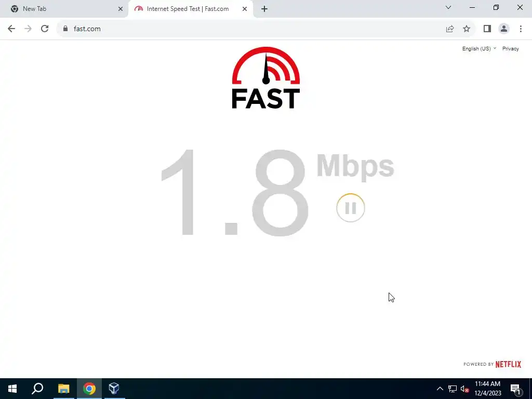Share this page via the share icon
The width and height of the screenshot is (532, 399).
(450, 29)
